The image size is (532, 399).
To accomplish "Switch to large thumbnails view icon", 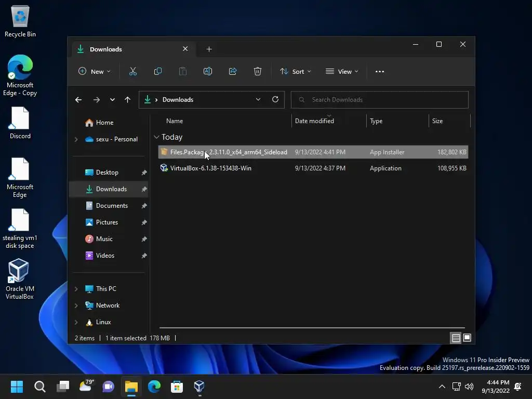I will point(467,338).
